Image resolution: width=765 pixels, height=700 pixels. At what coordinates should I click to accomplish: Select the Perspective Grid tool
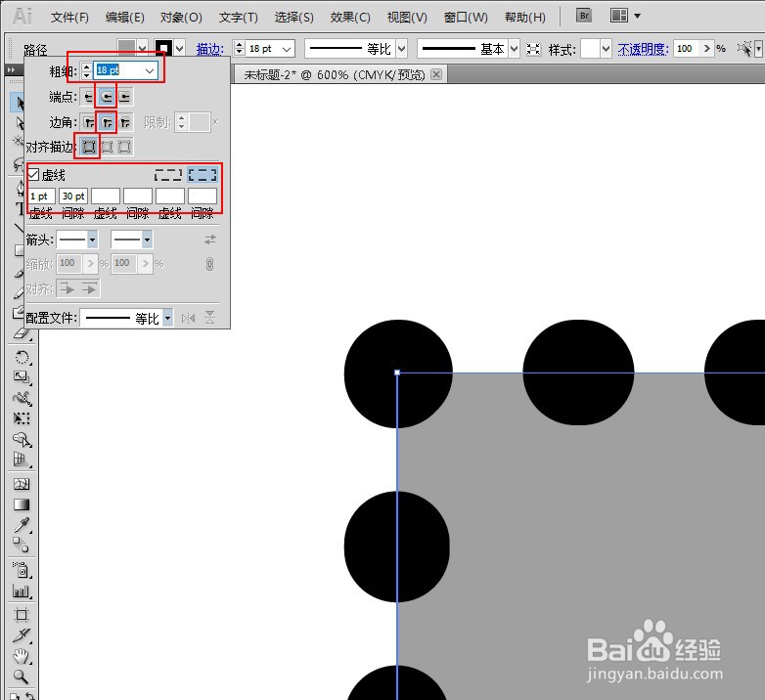[x=22, y=459]
